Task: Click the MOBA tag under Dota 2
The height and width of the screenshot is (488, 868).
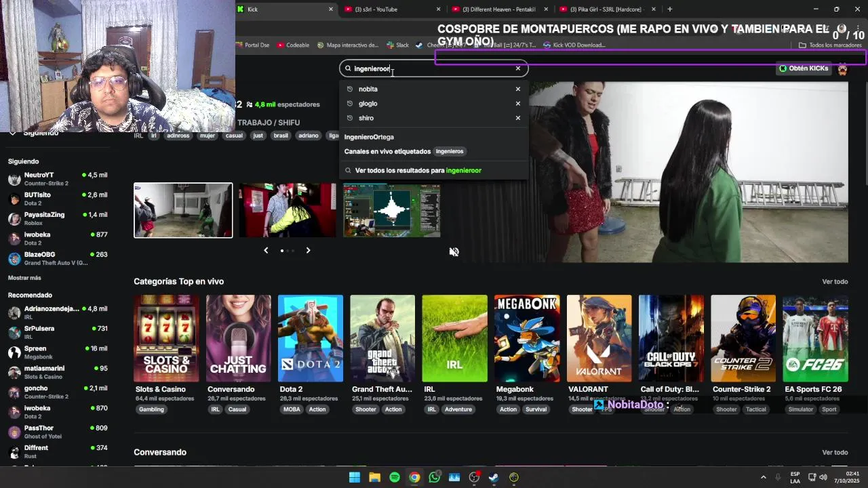Action: (x=292, y=409)
